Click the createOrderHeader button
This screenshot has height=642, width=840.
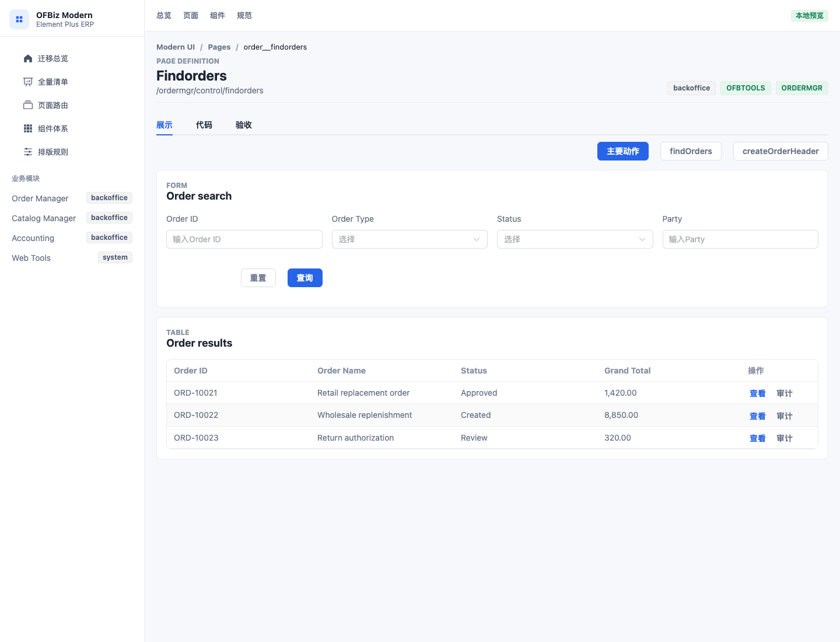[780, 151]
